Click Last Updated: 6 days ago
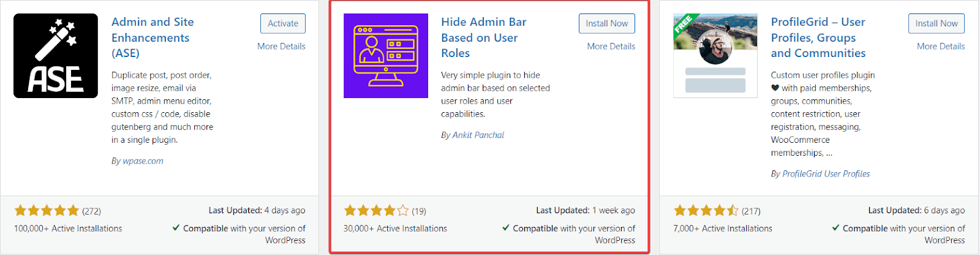The width and height of the screenshot is (980, 255). click(916, 210)
